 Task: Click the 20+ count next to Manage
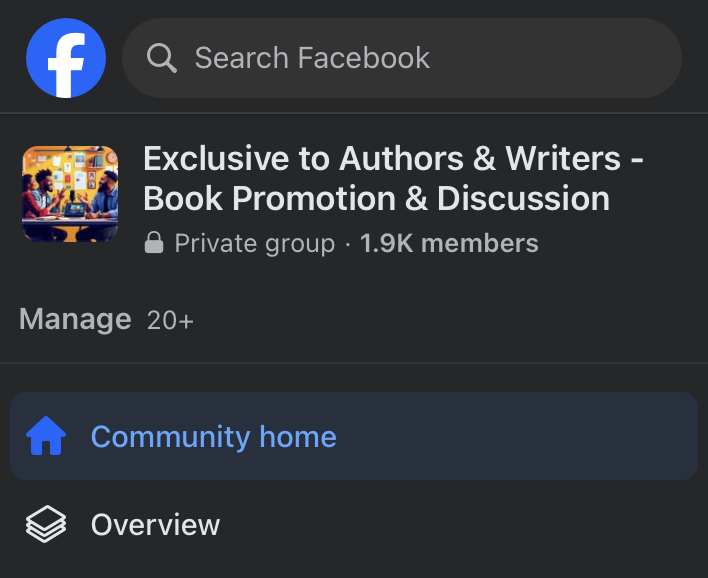point(170,321)
